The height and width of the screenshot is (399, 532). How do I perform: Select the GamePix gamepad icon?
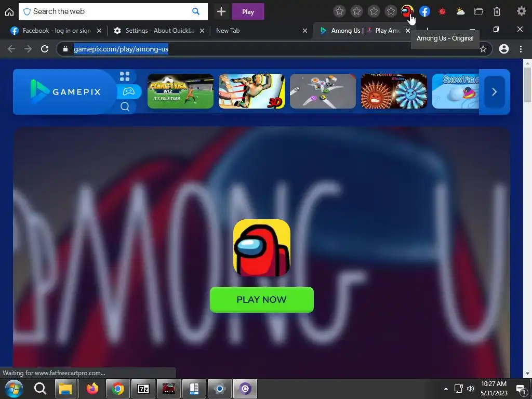click(x=129, y=91)
